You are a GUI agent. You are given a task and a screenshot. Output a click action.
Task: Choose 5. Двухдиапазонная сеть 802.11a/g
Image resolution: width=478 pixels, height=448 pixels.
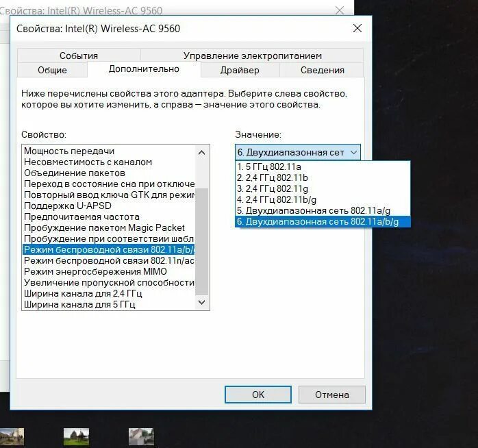coord(323,211)
